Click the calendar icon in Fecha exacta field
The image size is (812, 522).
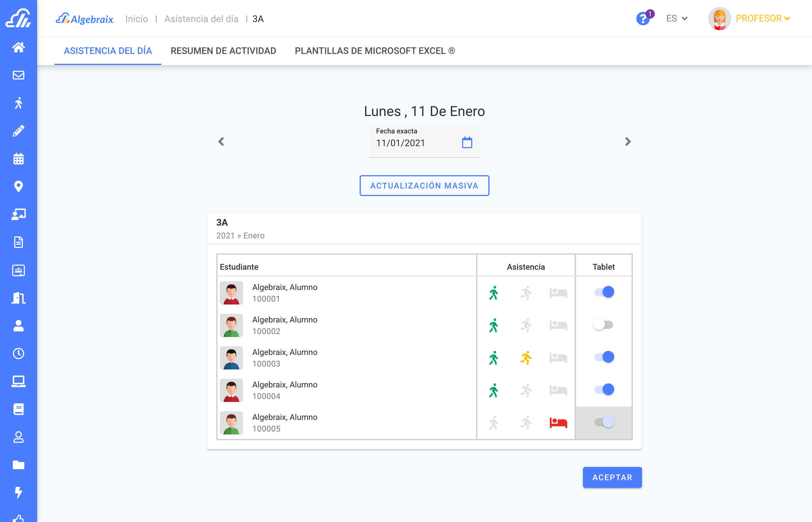click(x=467, y=143)
